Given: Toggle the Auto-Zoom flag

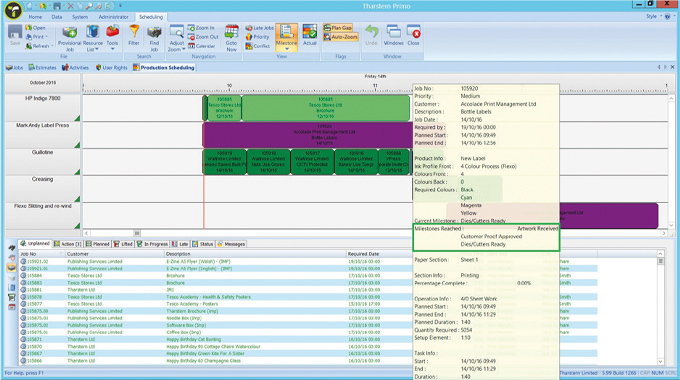Looking at the screenshot, I should click(340, 37).
